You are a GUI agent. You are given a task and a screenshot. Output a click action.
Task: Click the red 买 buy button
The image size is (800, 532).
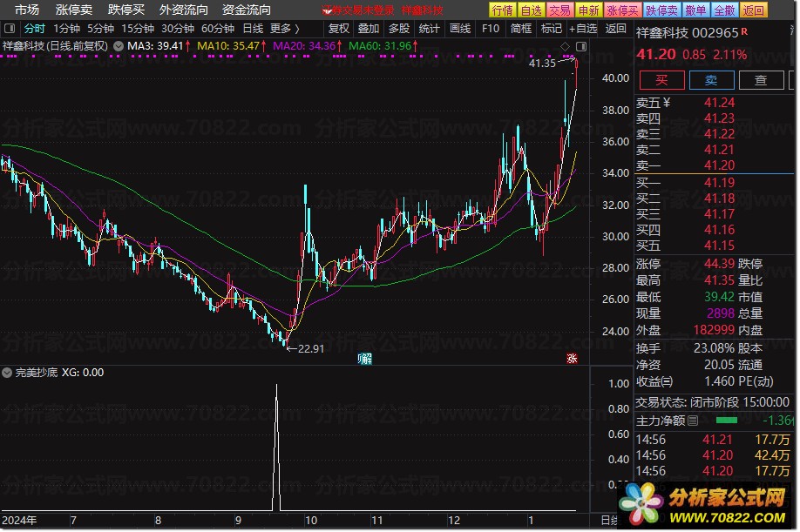coord(661,80)
